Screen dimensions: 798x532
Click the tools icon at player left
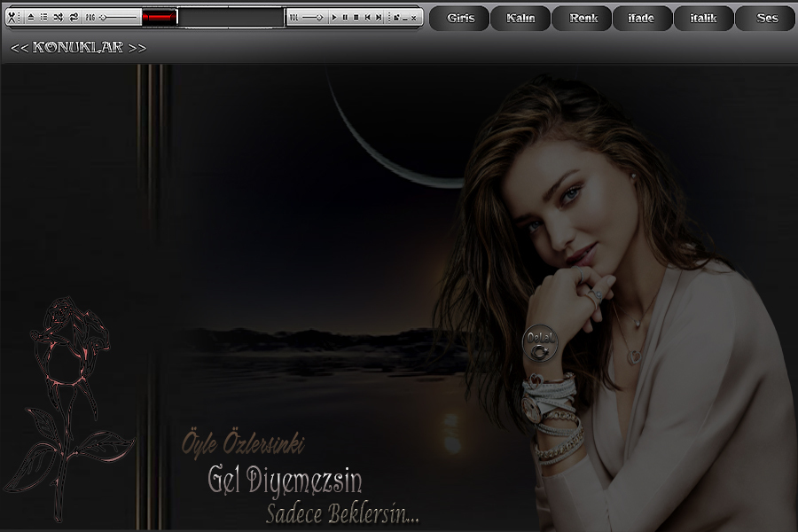pos(12,17)
